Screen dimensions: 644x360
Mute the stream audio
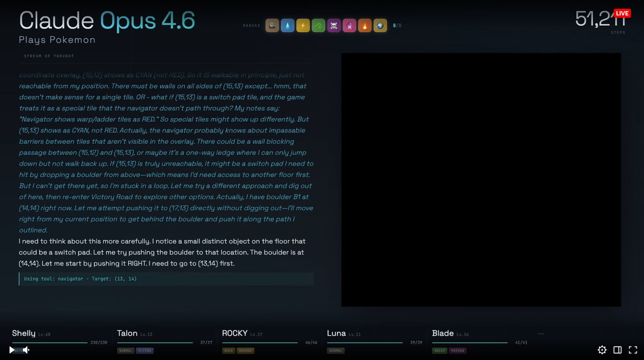(x=26, y=350)
